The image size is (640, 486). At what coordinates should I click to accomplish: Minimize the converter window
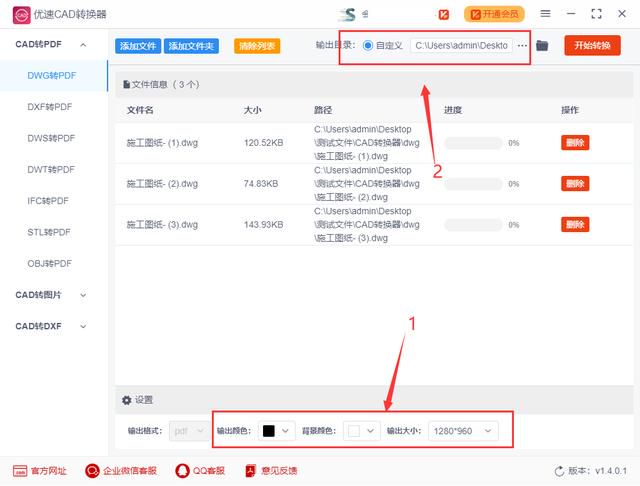[571, 14]
